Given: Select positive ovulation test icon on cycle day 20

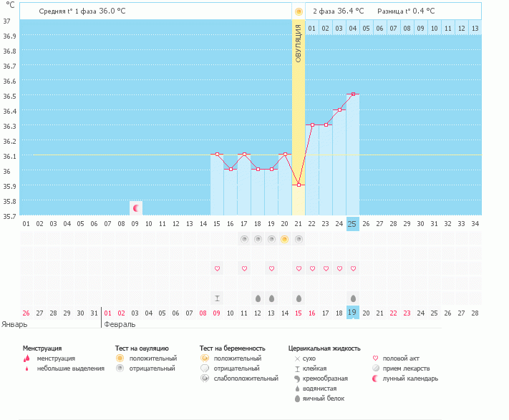Looking at the screenshot, I should point(285,240).
